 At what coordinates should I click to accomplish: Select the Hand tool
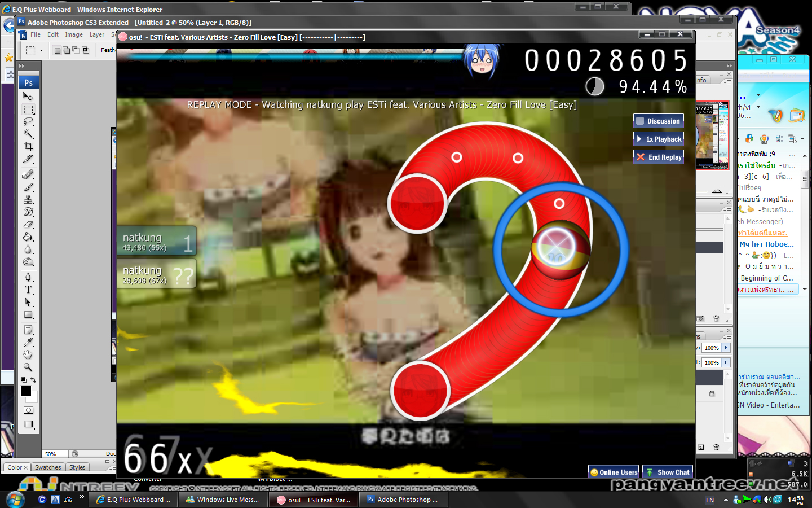[x=28, y=354]
